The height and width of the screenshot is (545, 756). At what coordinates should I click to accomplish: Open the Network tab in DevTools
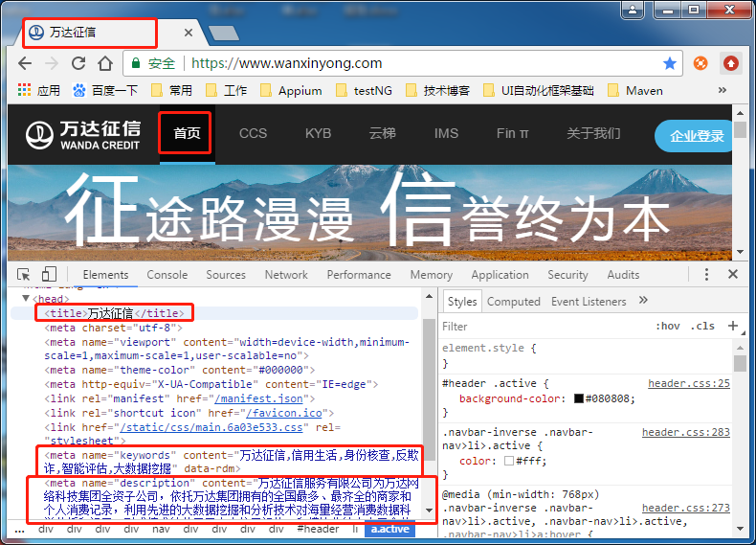(x=286, y=275)
